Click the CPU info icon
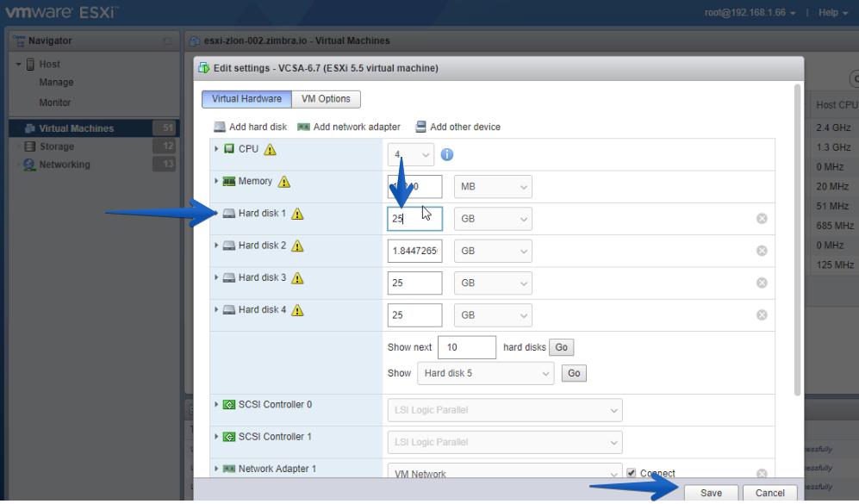This screenshot has height=504, width=859. (447, 154)
